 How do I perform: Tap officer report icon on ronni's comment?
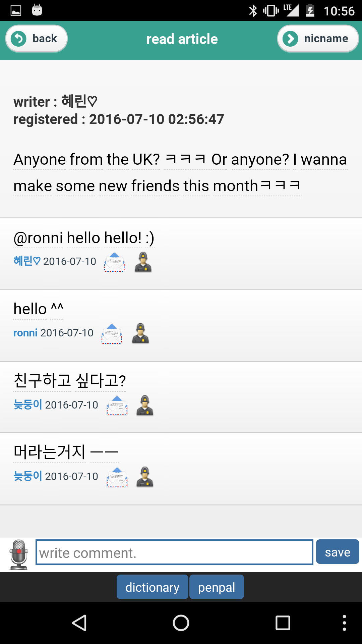point(140,333)
